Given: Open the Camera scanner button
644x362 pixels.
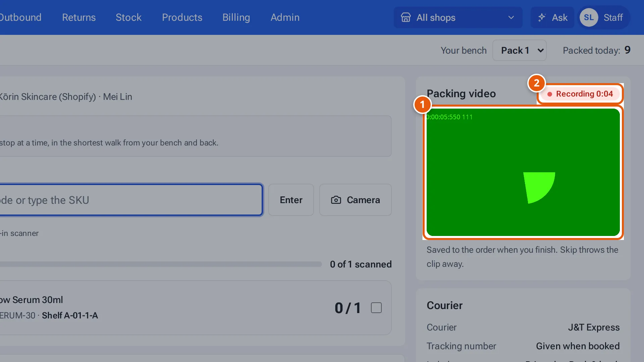Looking at the screenshot, I should pos(355,200).
